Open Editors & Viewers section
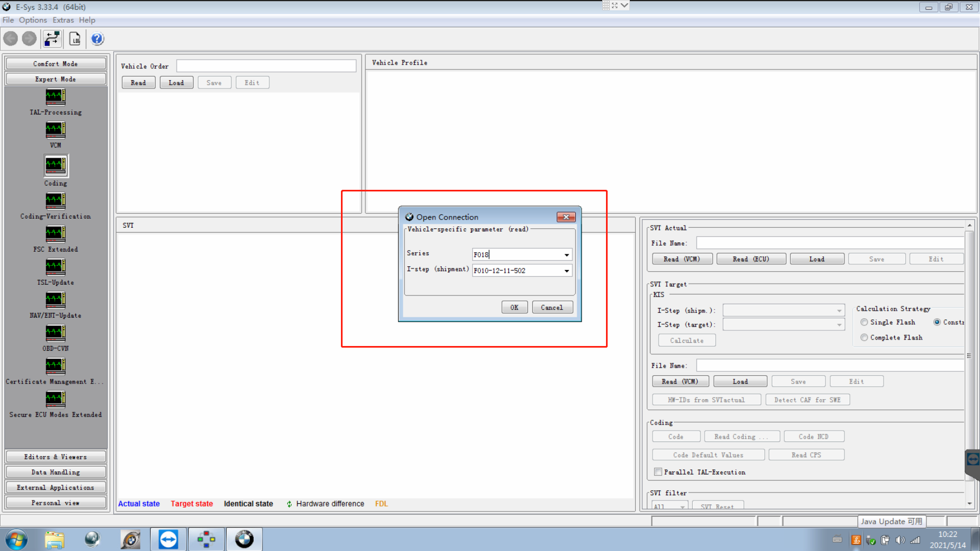Viewport: 980px width, 551px height. [55, 457]
